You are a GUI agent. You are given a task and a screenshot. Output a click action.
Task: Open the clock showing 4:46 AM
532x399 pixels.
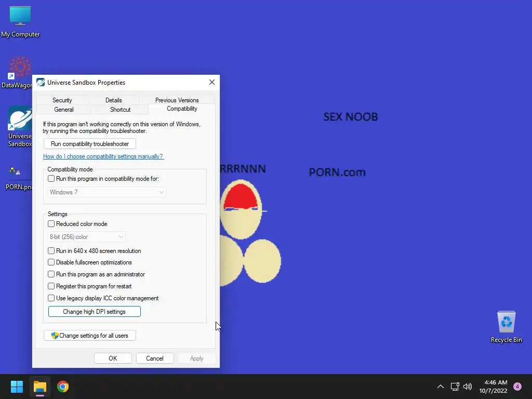(x=493, y=387)
